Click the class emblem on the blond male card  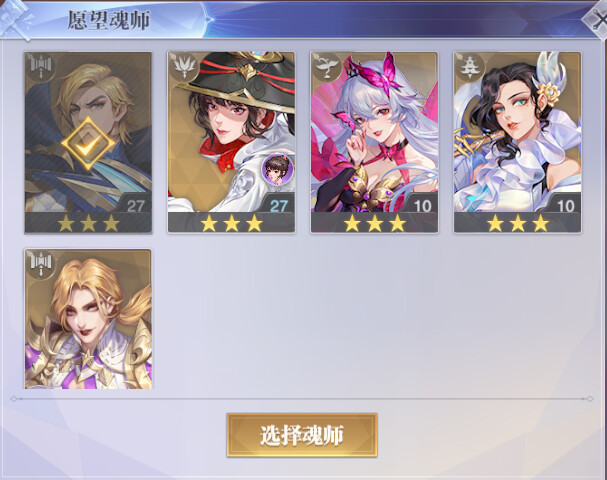tap(40, 66)
